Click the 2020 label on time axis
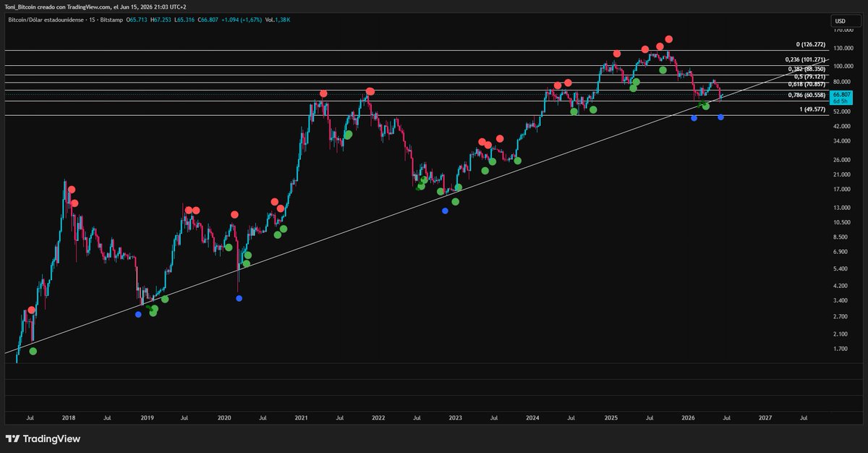This screenshot has width=868, height=453. click(x=224, y=418)
